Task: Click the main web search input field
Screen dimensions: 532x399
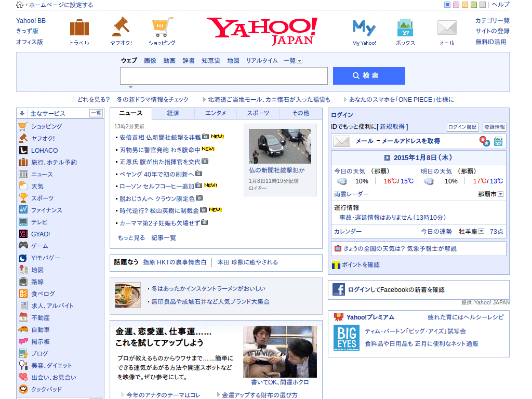Action: [223, 76]
